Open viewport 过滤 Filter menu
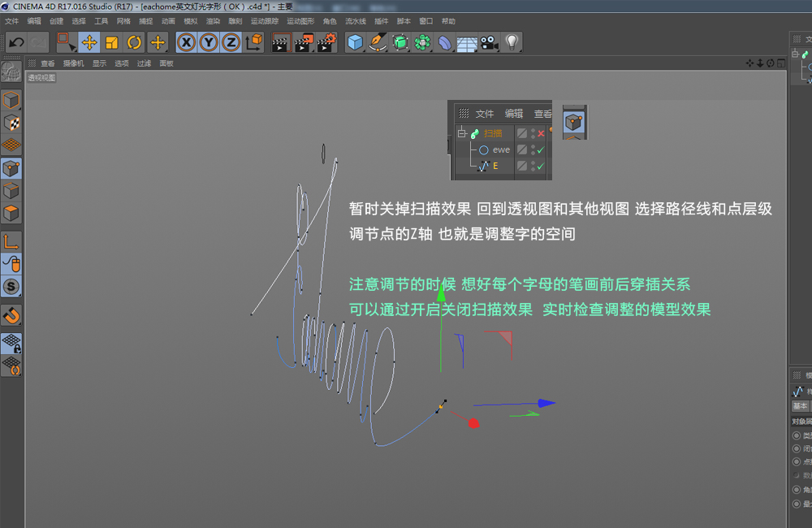The image size is (812, 528). (144, 63)
